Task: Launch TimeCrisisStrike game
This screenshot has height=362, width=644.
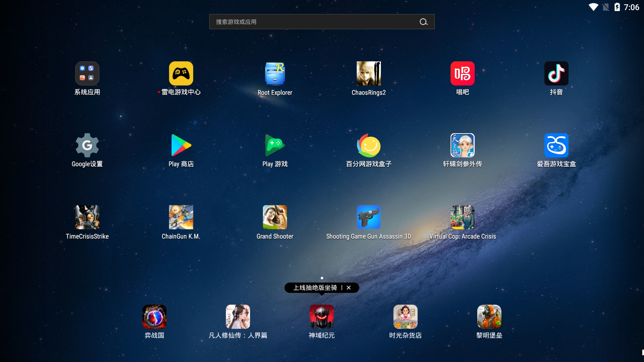Action: [87, 217]
